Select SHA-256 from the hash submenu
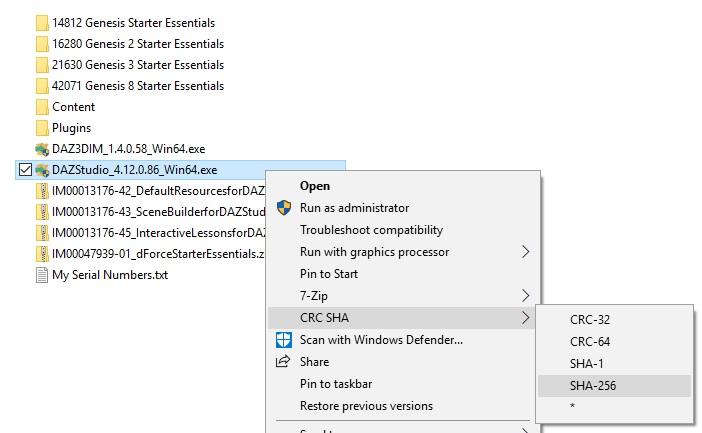Screen dimensions: 702x433 pyautogui.click(x=593, y=386)
